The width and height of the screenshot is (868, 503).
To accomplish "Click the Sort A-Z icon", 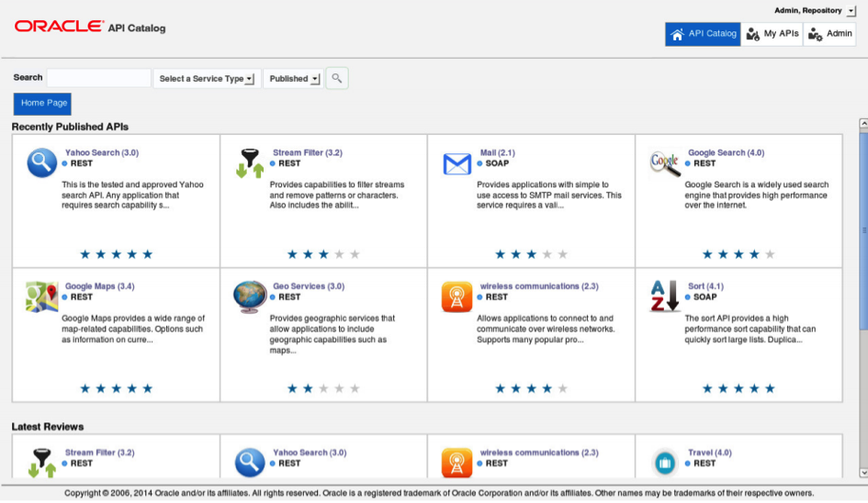I will [665, 296].
